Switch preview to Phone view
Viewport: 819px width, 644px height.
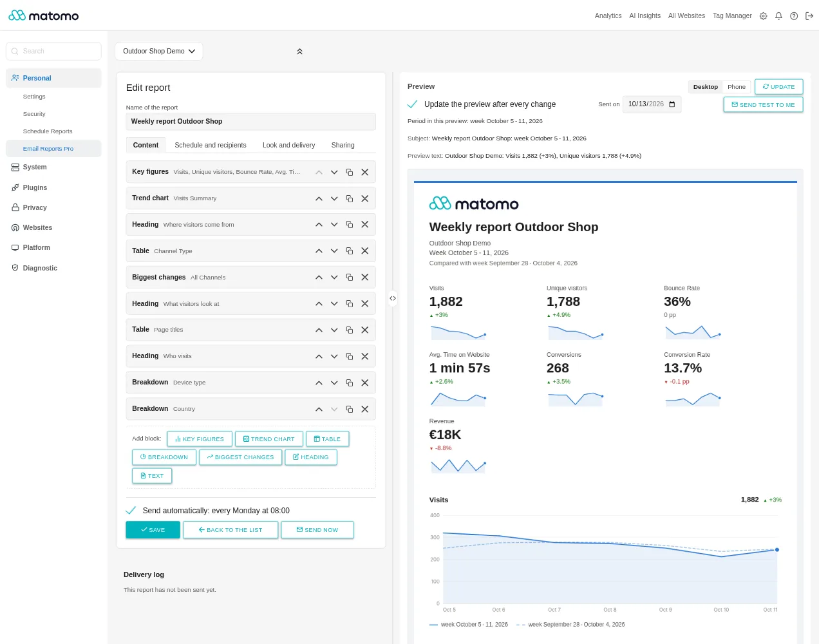(x=737, y=87)
